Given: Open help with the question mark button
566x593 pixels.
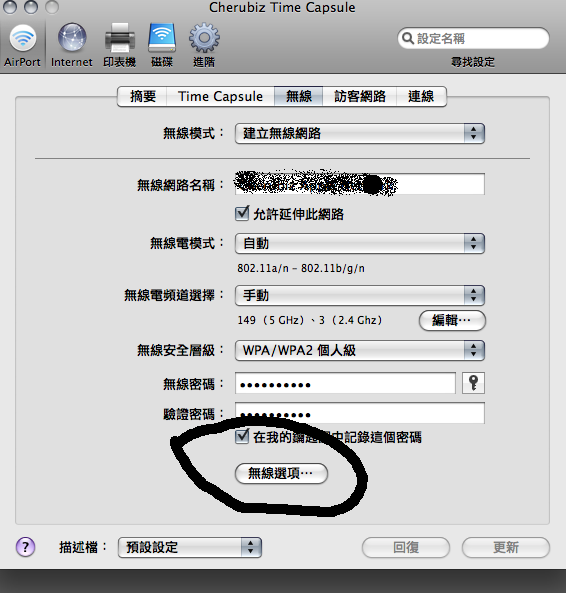Looking at the screenshot, I should click(x=25, y=547).
